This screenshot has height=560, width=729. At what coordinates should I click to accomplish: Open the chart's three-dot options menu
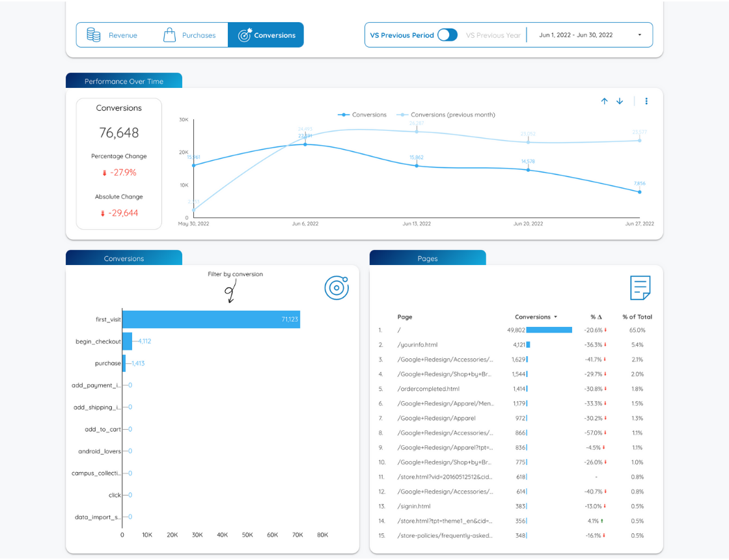point(646,101)
